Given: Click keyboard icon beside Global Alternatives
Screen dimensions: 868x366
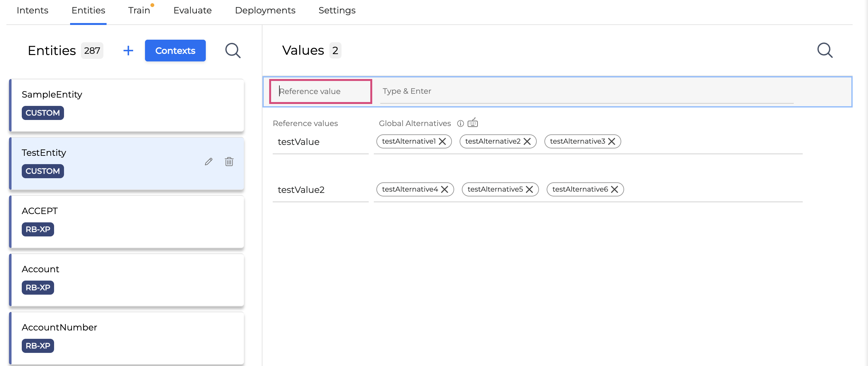Looking at the screenshot, I should (x=473, y=123).
